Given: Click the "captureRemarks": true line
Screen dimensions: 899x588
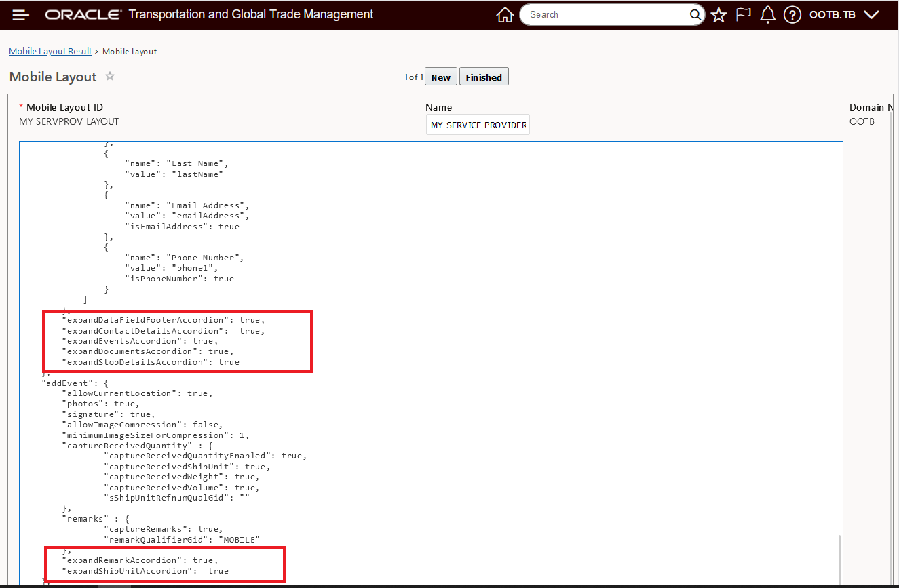Looking at the screenshot, I should click(164, 529).
